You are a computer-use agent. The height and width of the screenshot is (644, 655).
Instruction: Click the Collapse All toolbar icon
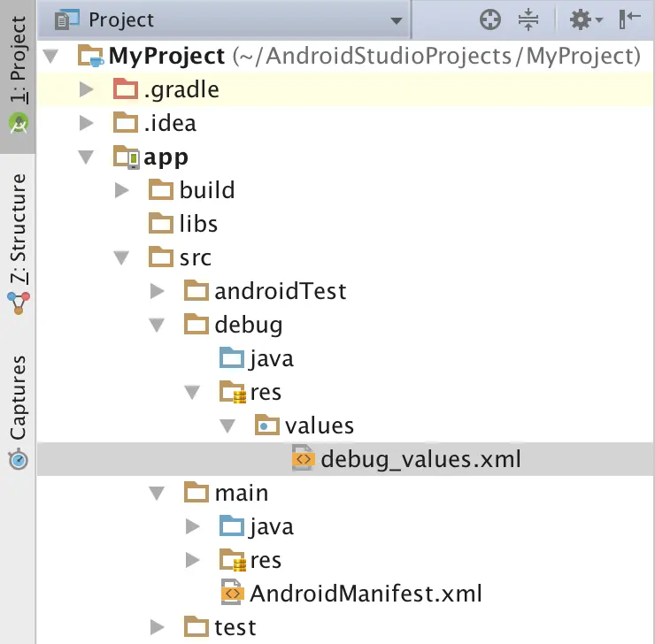(x=528, y=19)
